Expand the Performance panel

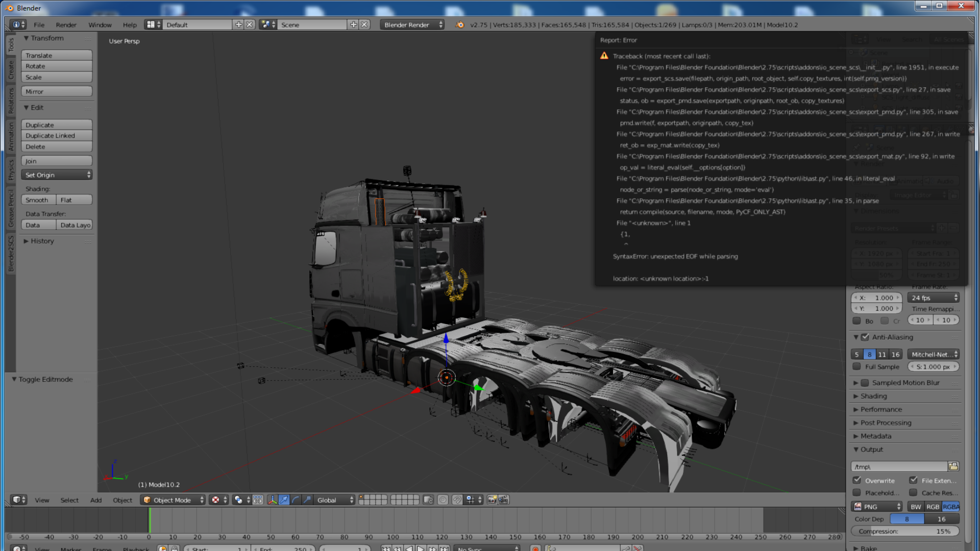pos(881,409)
